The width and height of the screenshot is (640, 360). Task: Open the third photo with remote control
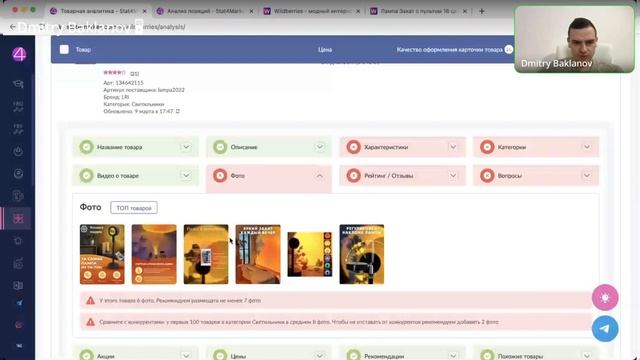pos(206,254)
